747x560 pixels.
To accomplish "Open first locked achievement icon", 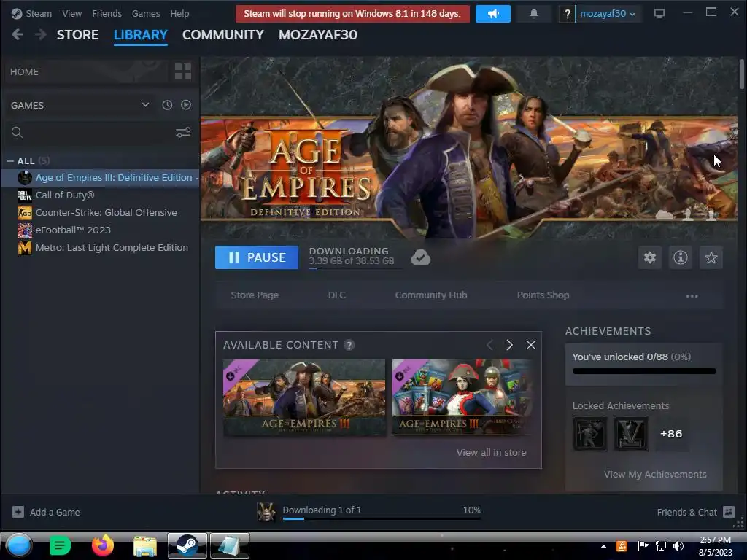I will (589, 434).
